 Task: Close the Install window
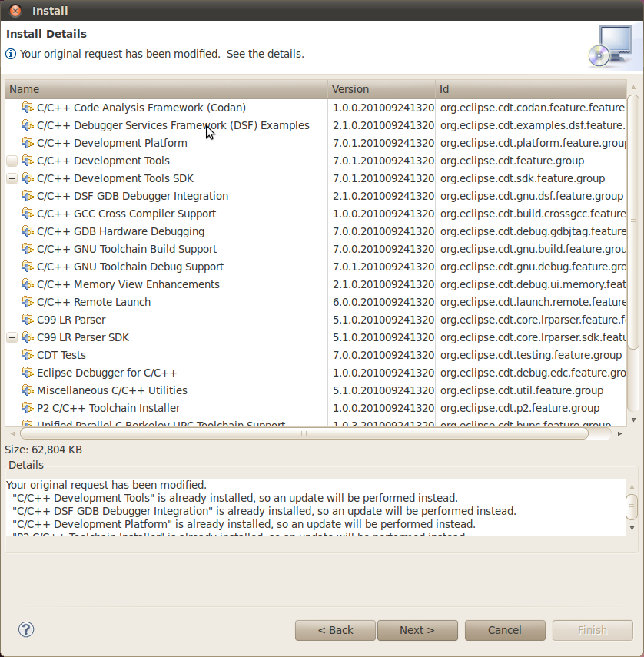pyautogui.click(x=15, y=11)
